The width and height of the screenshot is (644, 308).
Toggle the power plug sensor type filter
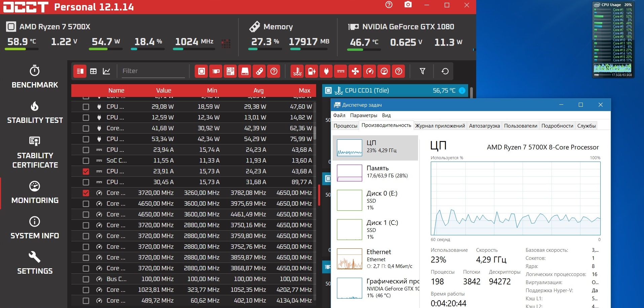[326, 71]
